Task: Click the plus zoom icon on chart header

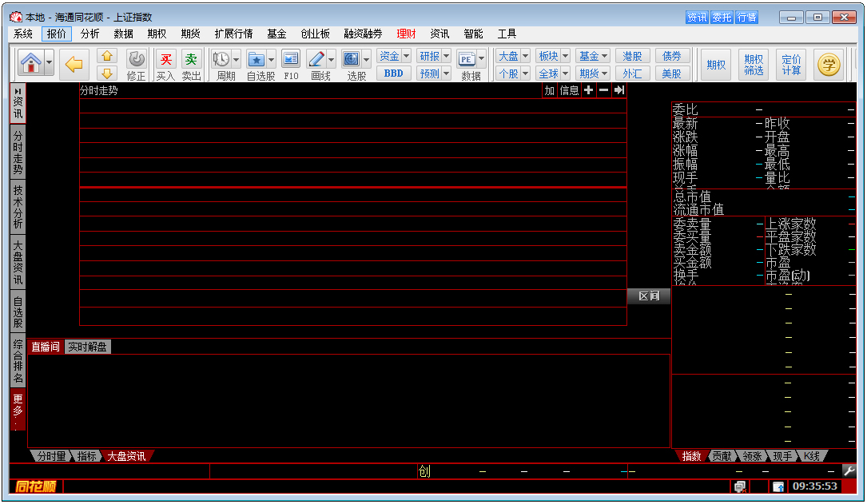Action: point(588,90)
